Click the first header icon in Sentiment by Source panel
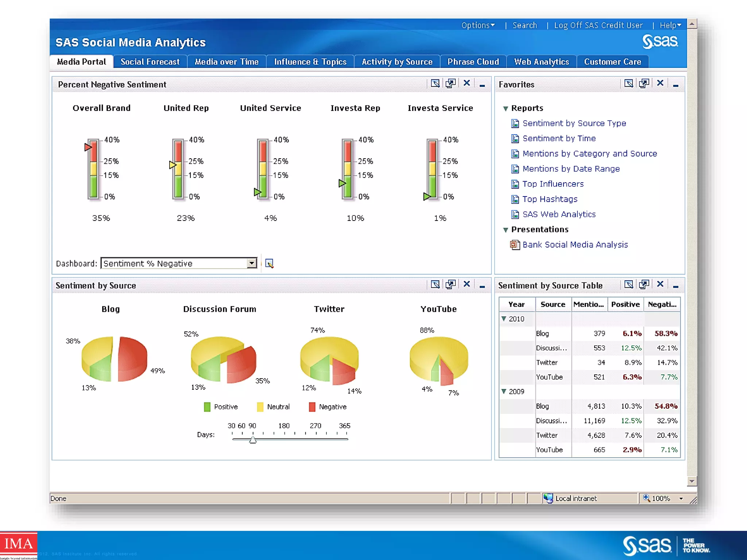Viewport: 747px width, 560px height. (x=435, y=284)
